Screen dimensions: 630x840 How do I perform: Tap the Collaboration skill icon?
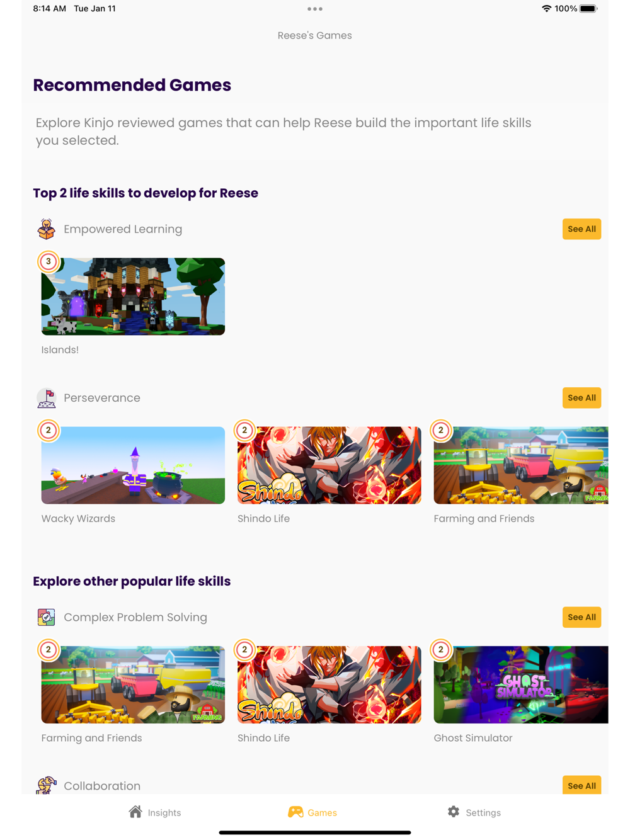(x=46, y=785)
